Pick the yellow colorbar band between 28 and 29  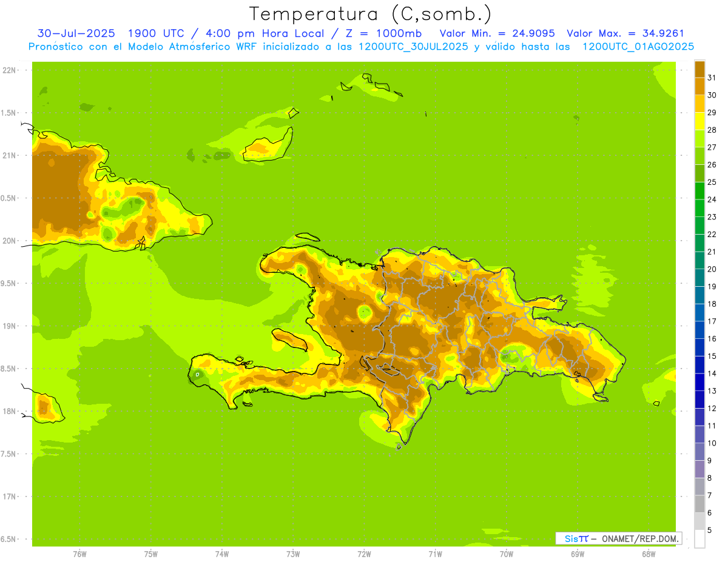[699, 121]
